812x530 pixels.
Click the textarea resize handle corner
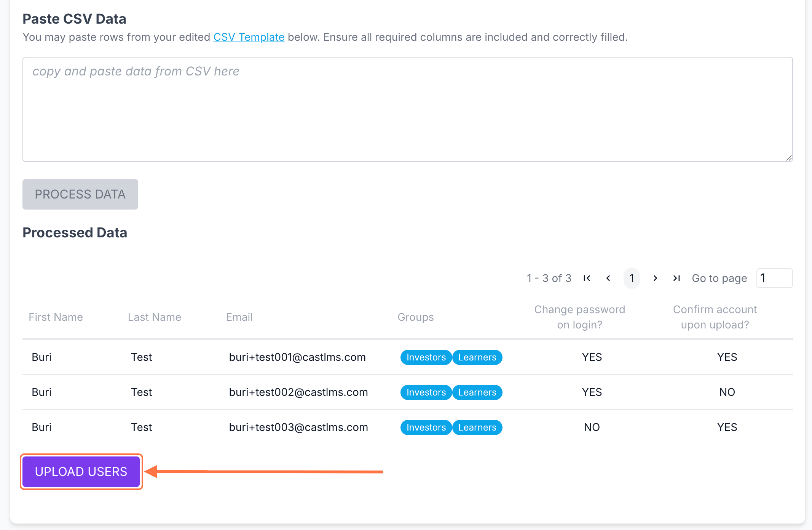tap(789, 158)
